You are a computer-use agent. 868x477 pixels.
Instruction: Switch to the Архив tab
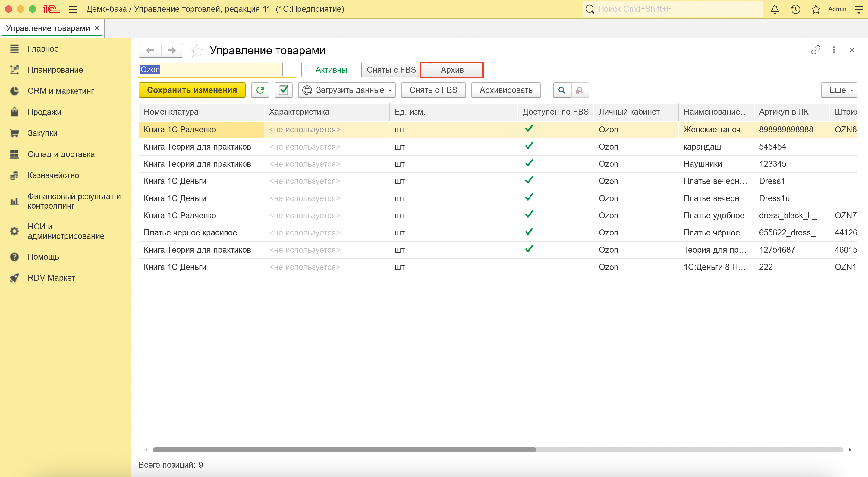[451, 70]
